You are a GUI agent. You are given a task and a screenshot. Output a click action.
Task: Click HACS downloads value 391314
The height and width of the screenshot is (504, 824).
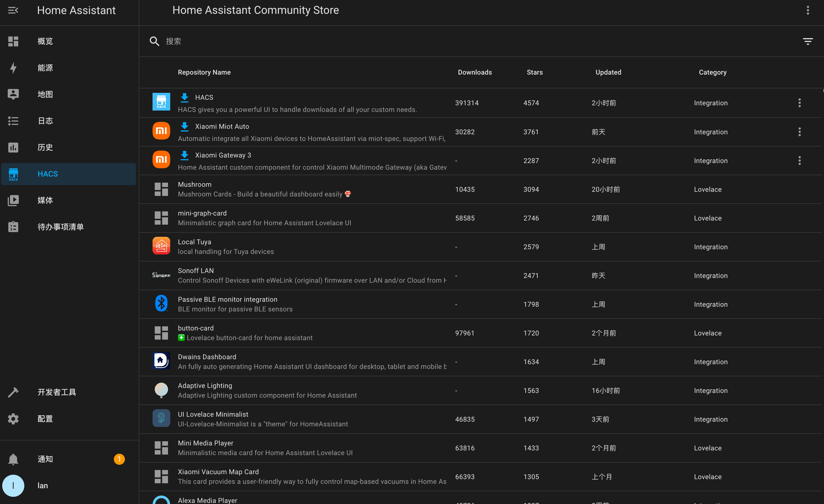coord(466,103)
